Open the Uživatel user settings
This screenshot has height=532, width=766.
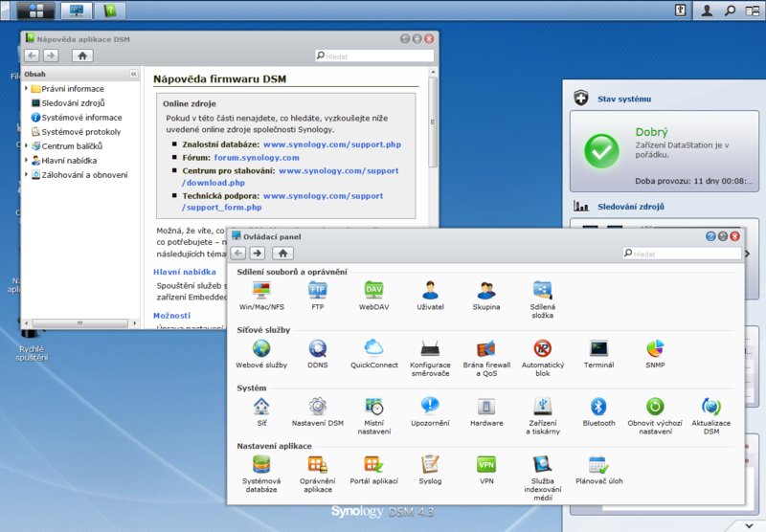(430, 295)
